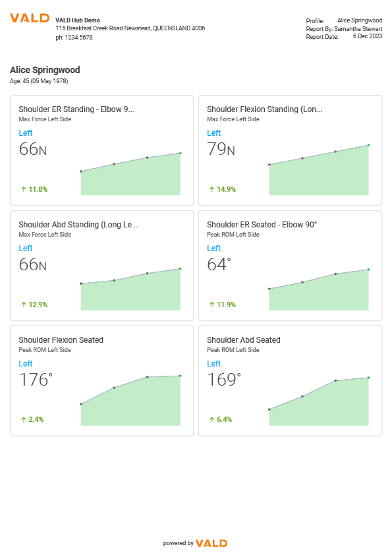Open the Shoulder Flexion Standing card title

coord(265,109)
